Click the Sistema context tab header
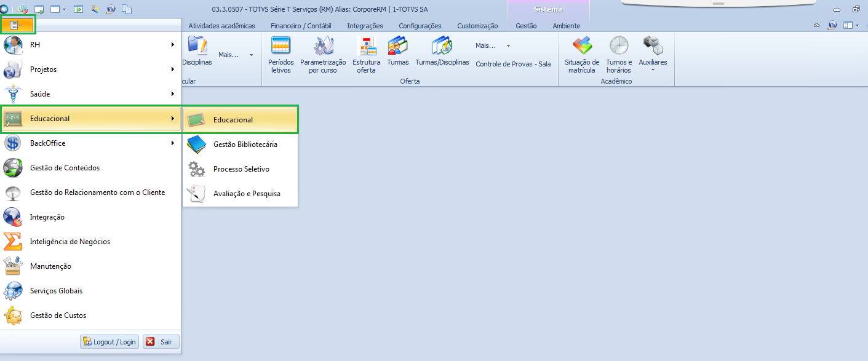 pos(548,10)
